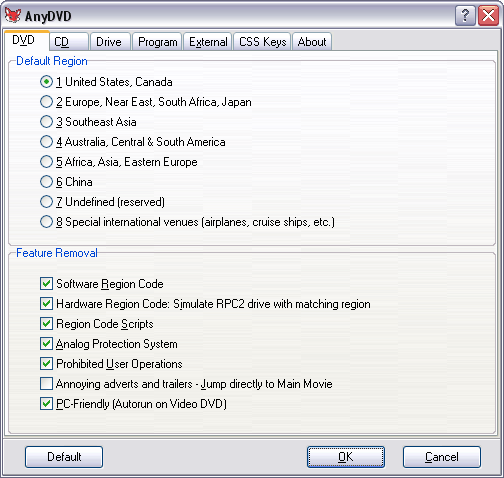Click the Default button
The width and height of the screenshot is (504, 478).
64,457
